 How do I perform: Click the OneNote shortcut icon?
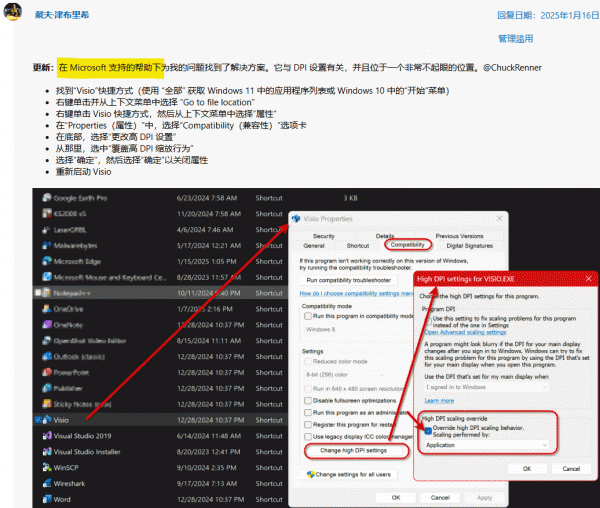[47, 325]
